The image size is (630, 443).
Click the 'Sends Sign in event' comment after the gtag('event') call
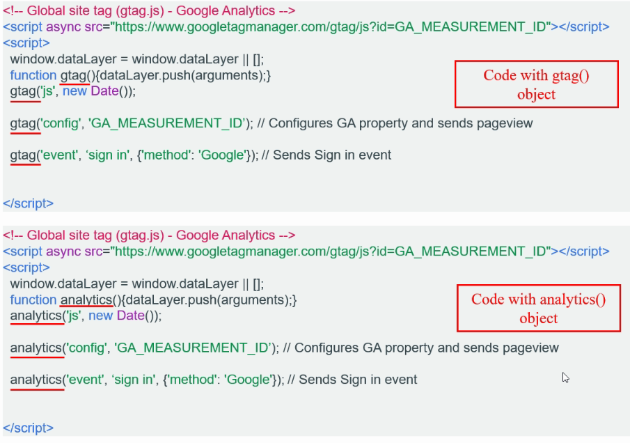[x=326, y=155]
